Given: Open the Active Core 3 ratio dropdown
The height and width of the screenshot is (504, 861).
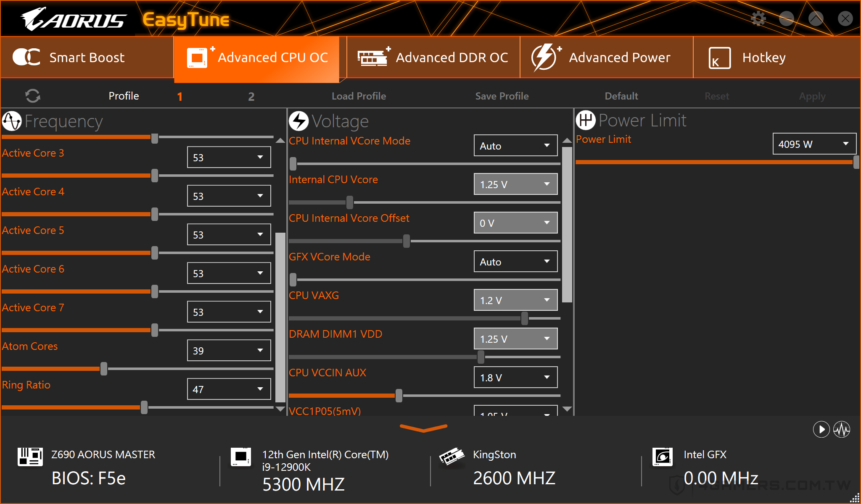Looking at the screenshot, I should (229, 157).
